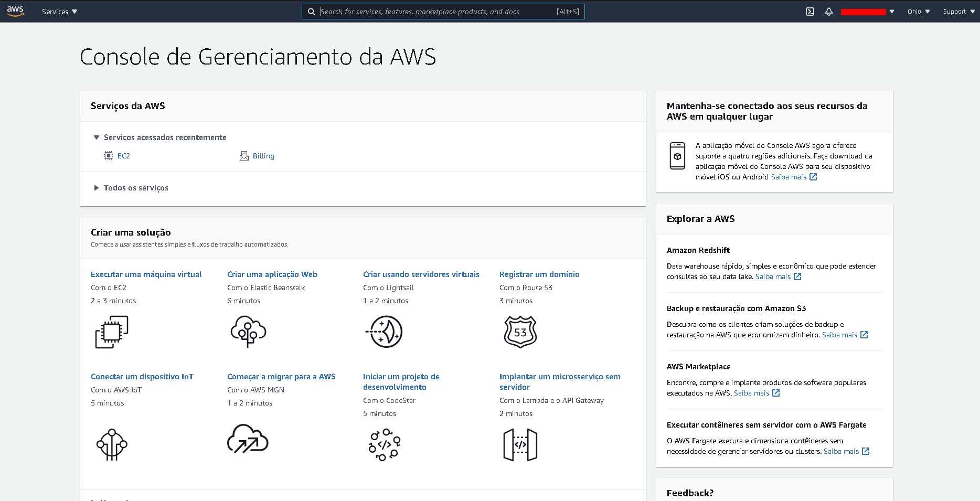Click the Serviços da AWS heading
980x501 pixels.
point(127,106)
